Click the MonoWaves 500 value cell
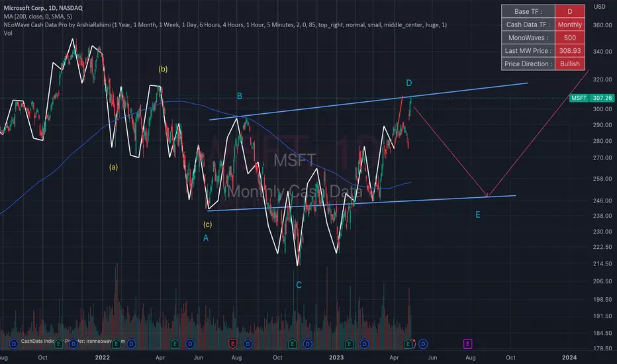This screenshot has width=617, height=364. click(570, 38)
